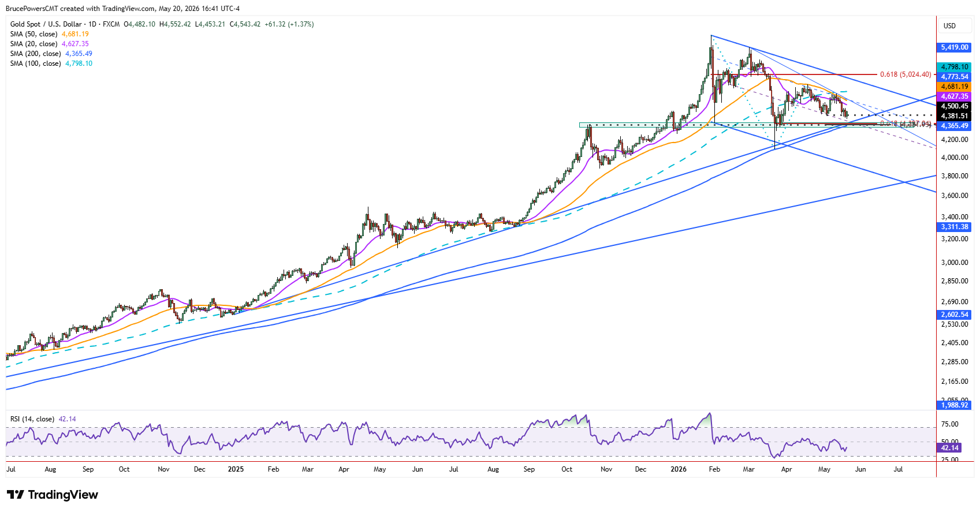The height and width of the screenshot is (512, 980).
Task: Click the purple 42.14 RSI axis label
Action: pyautogui.click(x=949, y=448)
